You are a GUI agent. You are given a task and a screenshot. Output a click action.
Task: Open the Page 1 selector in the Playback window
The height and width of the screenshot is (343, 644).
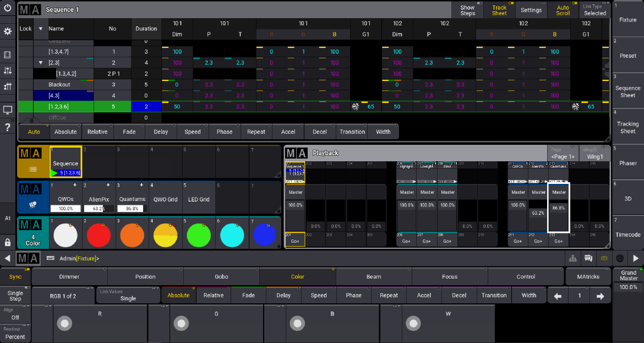point(563,156)
